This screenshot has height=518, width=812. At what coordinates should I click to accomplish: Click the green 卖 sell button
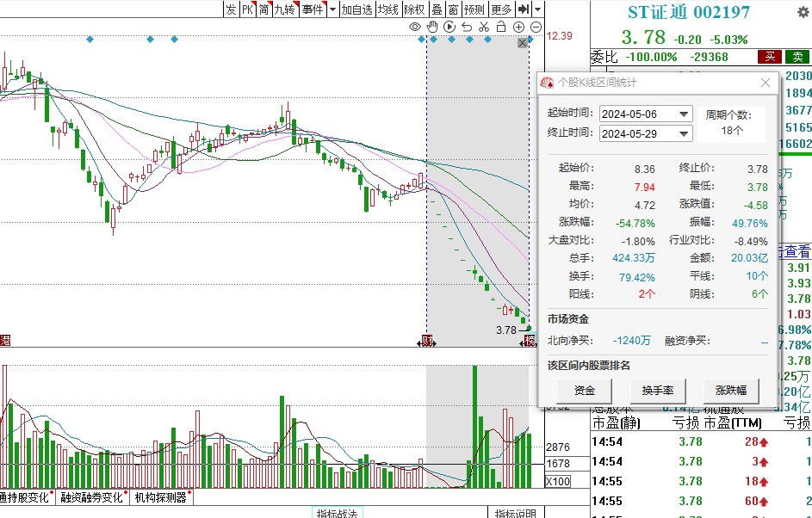[797, 57]
